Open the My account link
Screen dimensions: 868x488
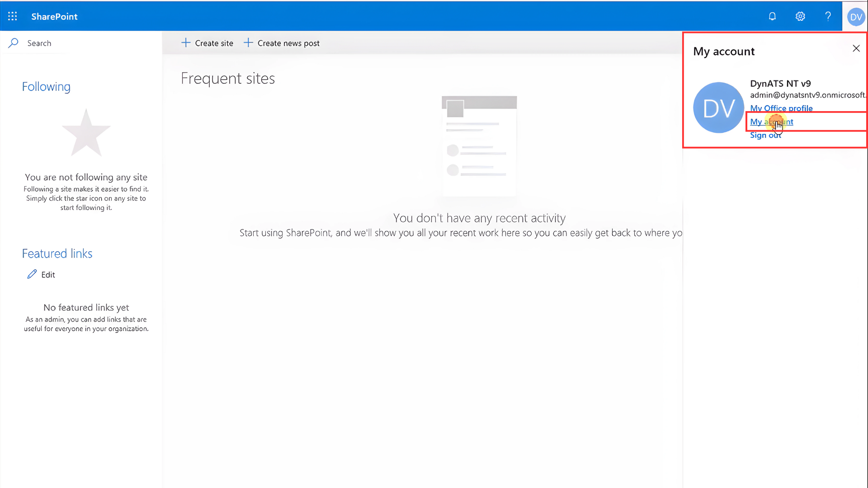click(x=771, y=122)
